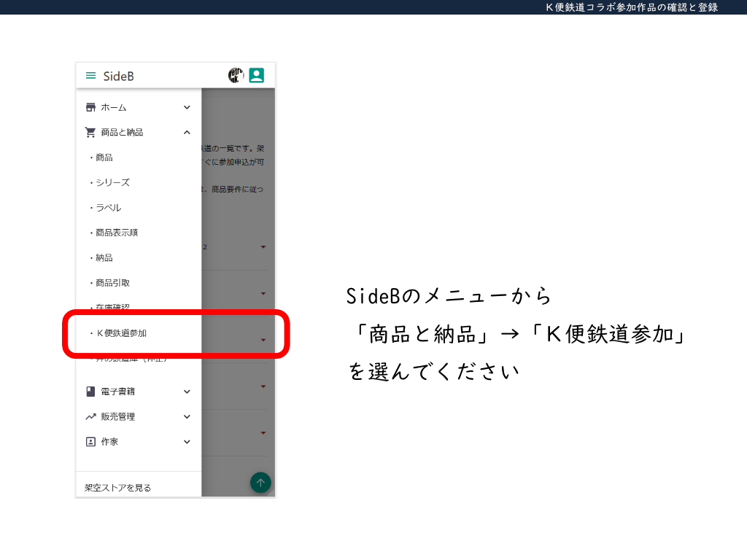Expand the ホーム menu chevron

187,107
